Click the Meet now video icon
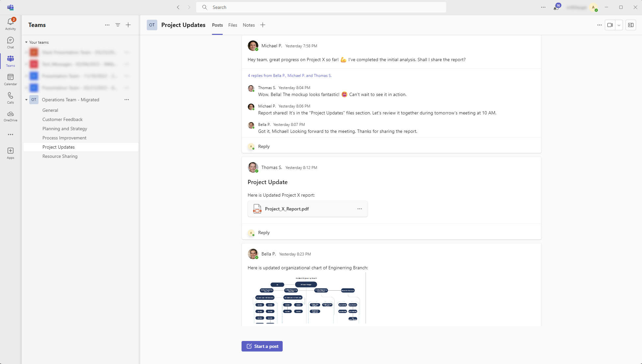Image resolution: width=642 pixels, height=364 pixels. pyautogui.click(x=610, y=25)
